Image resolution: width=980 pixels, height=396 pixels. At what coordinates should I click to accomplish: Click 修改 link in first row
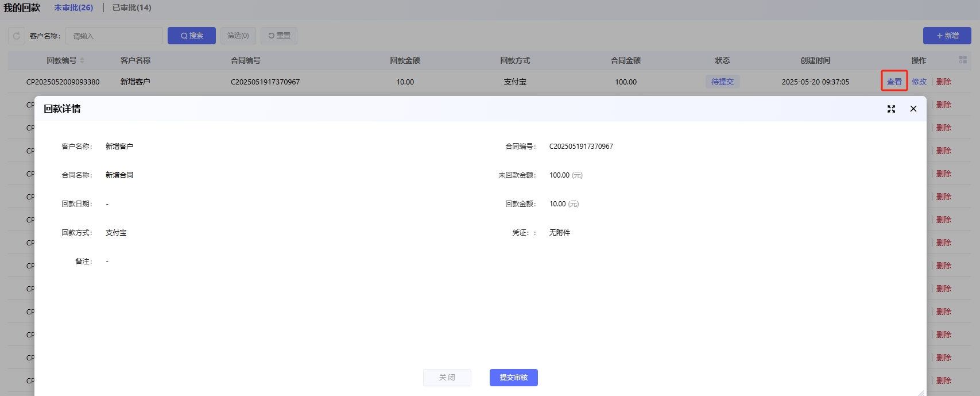pos(919,82)
